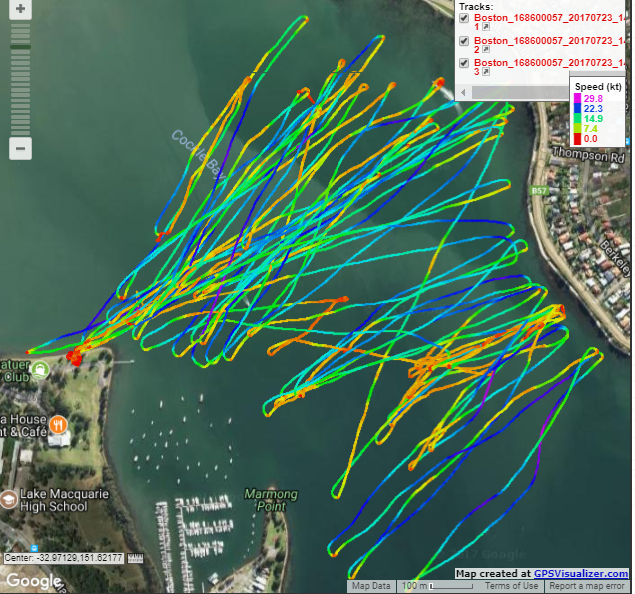Click the magenta 29.8 speed color swatch
The image size is (635, 594).
[577, 98]
